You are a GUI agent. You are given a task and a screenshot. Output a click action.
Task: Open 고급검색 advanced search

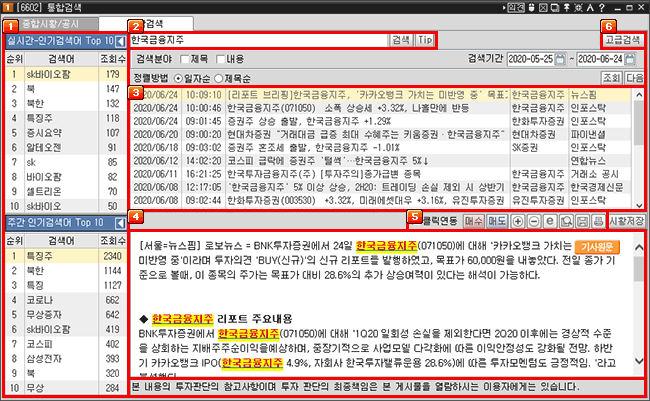click(x=623, y=40)
